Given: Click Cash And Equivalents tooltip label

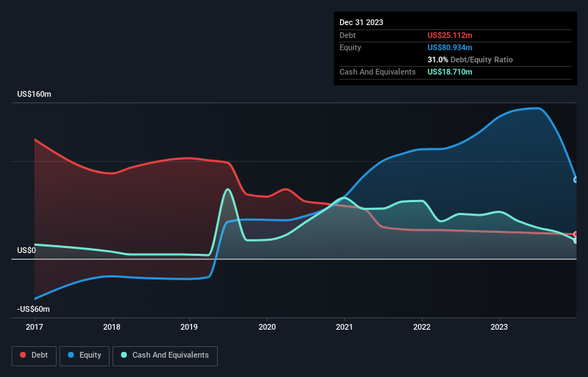Looking at the screenshot, I should click(x=377, y=72).
